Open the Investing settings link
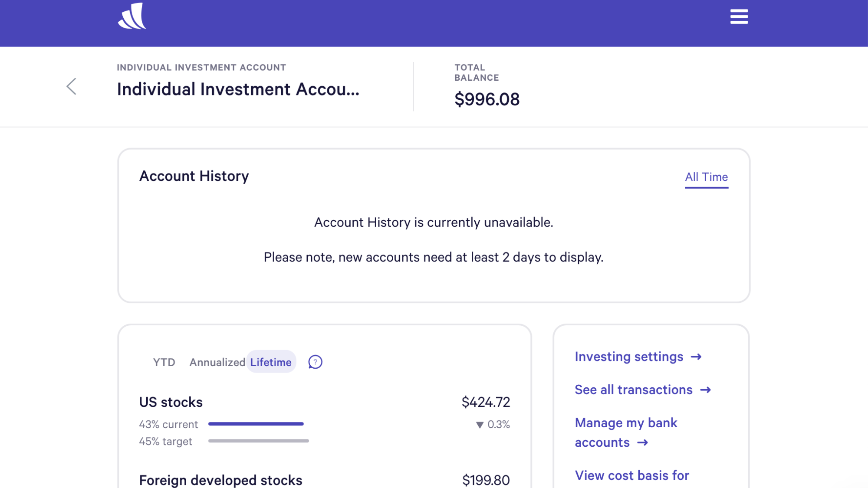The height and width of the screenshot is (488, 868). click(629, 357)
